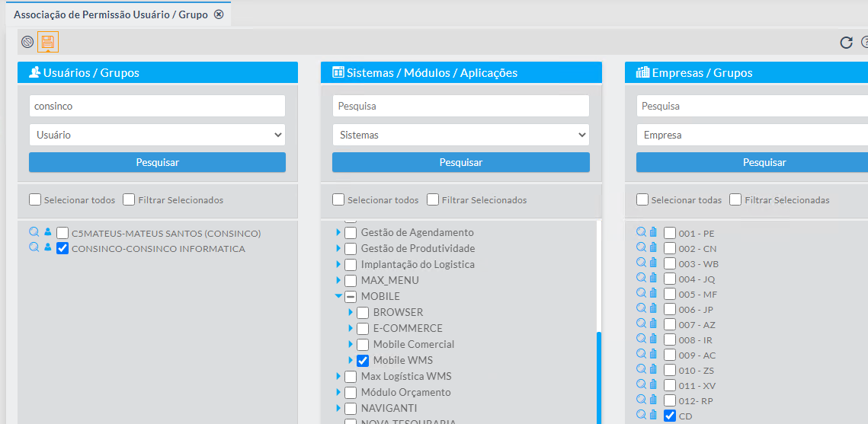
Task: Uncheck the Mobile WMS checkbox
Action: tap(363, 360)
